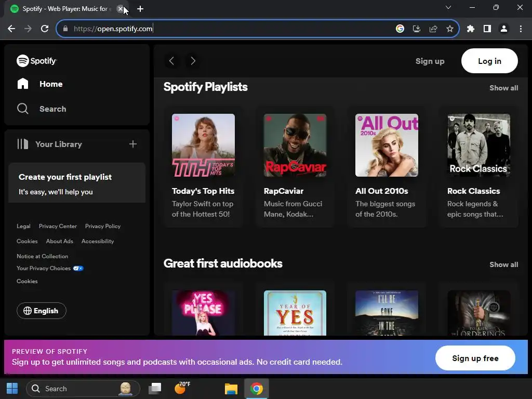The image size is (532, 399).
Task: Open the Cookies link above English button
Action: pyautogui.click(x=27, y=281)
